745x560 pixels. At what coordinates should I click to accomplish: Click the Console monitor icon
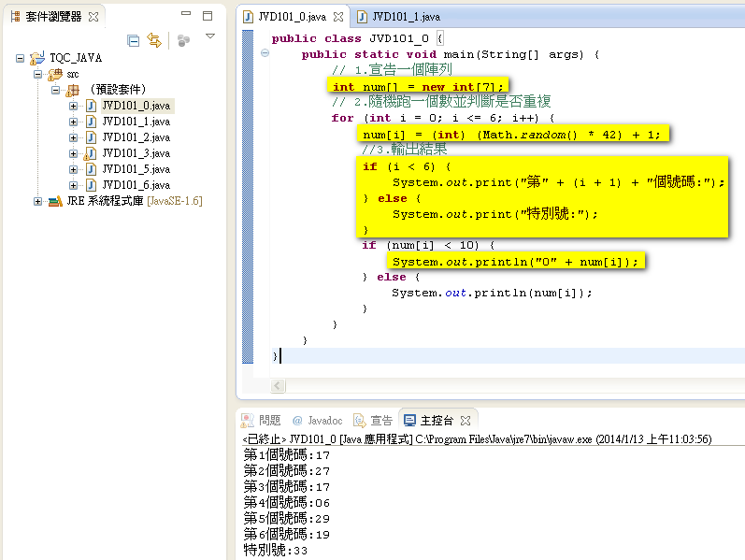(409, 421)
